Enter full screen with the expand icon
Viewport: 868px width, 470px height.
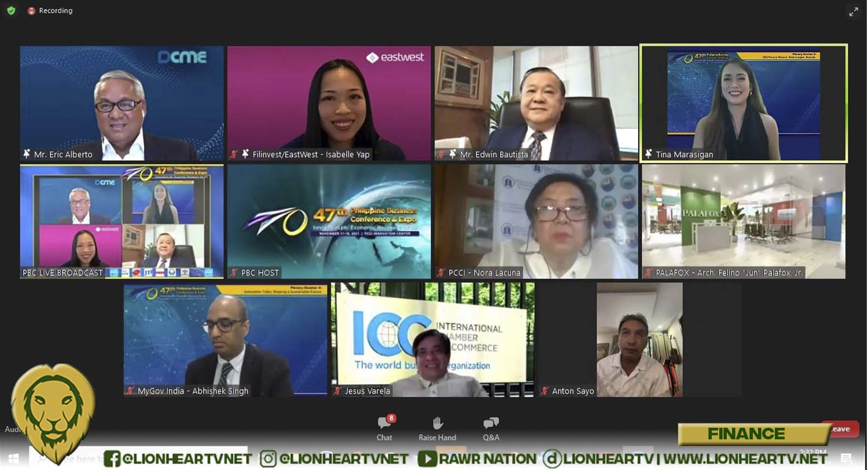point(854,12)
